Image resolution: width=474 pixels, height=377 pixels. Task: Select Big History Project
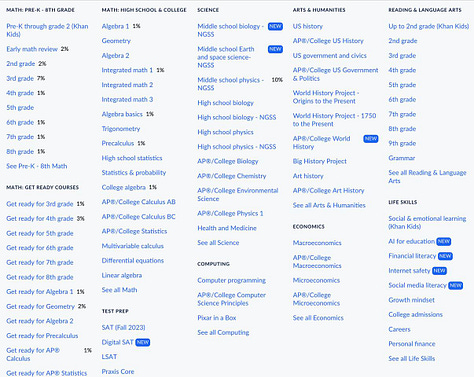[320, 161]
